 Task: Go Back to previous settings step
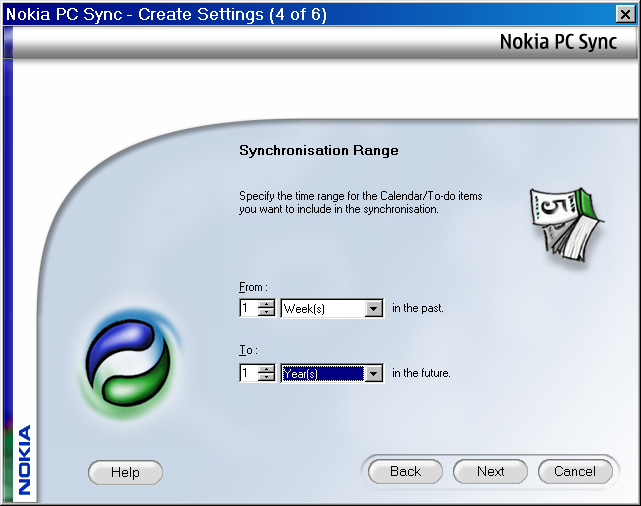405,471
